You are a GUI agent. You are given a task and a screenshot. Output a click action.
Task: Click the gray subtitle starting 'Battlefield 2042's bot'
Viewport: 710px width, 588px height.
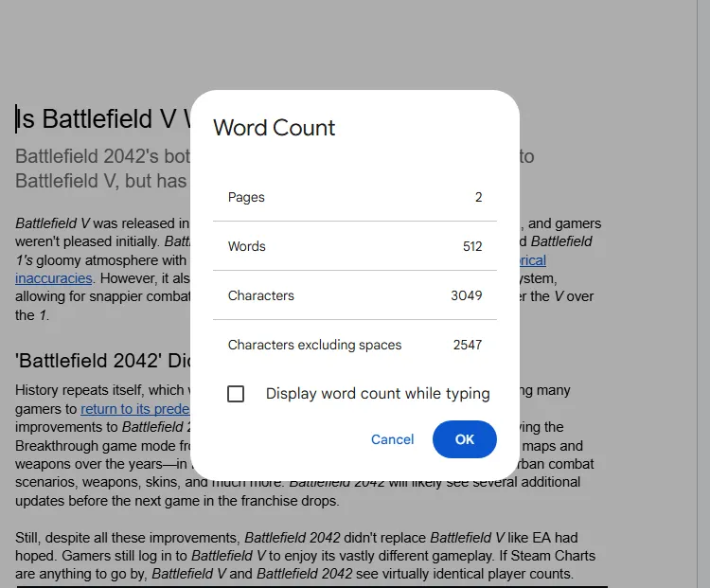tap(103, 169)
